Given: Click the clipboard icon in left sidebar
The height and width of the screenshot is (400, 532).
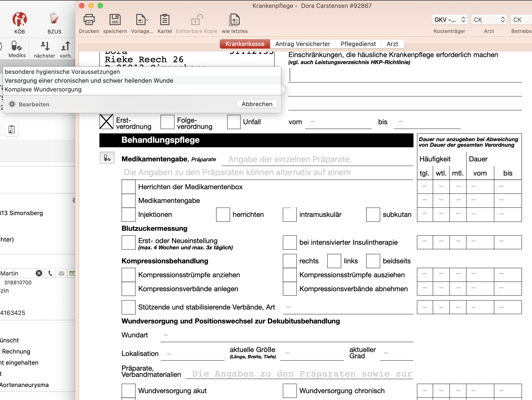Looking at the screenshot, I should click(x=12, y=129).
